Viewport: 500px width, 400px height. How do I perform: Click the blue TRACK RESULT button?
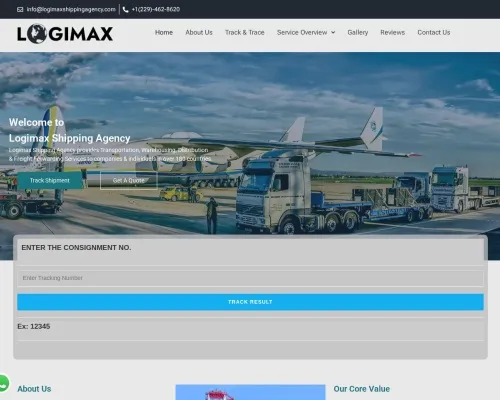tap(250, 302)
